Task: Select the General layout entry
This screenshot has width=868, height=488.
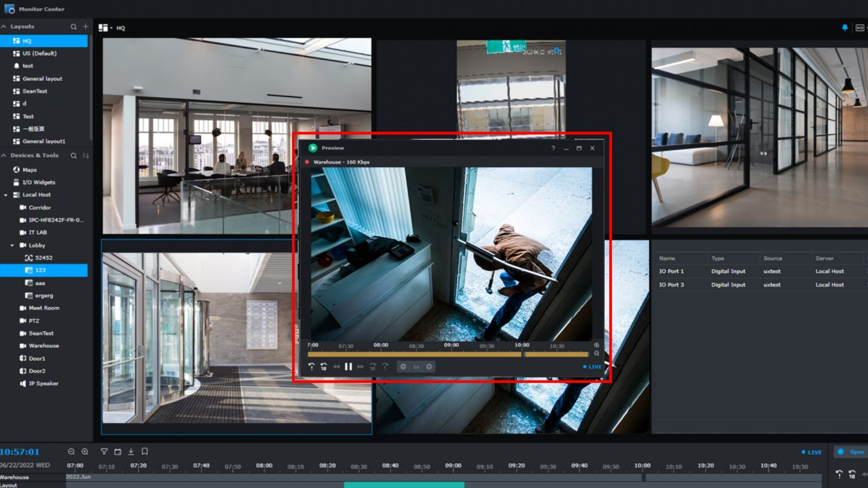Action: tap(42, 79)
